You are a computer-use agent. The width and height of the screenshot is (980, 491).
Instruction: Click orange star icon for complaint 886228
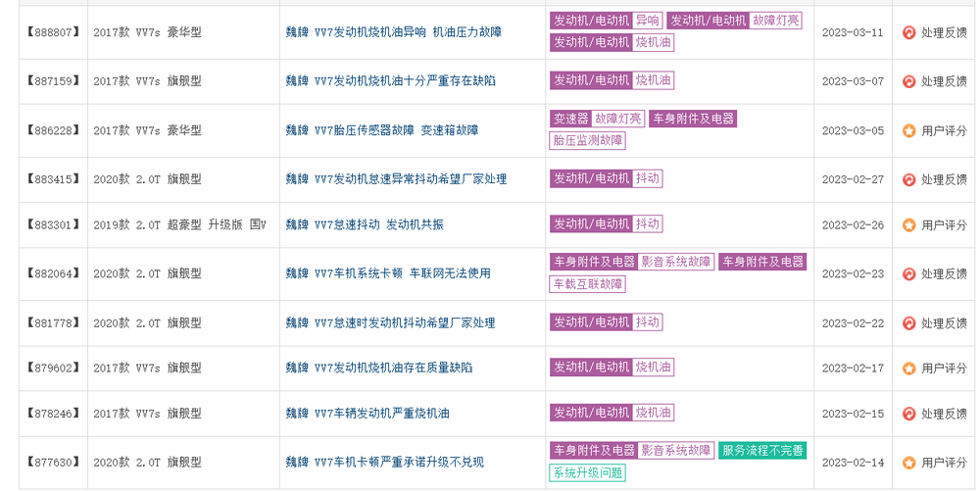point(908,130)
